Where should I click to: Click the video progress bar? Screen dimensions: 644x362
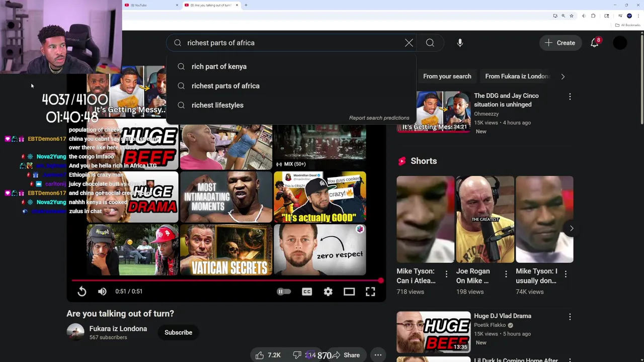pos(226,281)
